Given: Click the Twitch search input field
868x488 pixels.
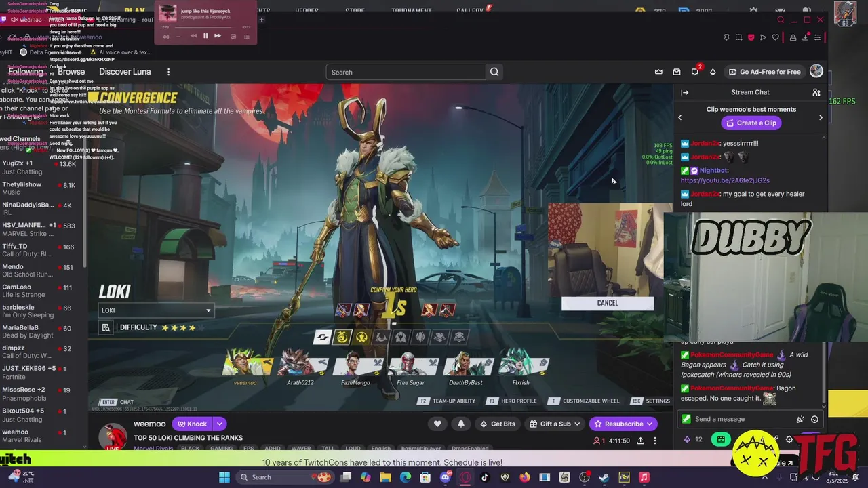Looking at the screenshot, I should point(406,72).
